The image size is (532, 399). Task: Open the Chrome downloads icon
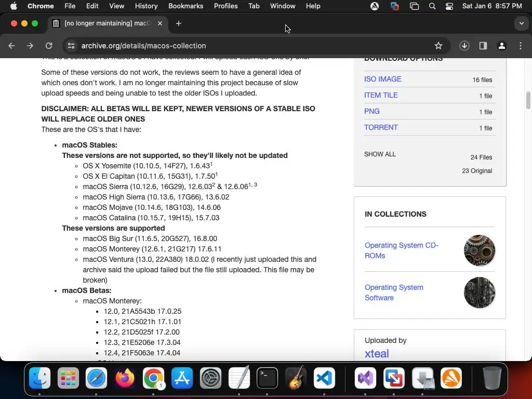pos(464,46)
